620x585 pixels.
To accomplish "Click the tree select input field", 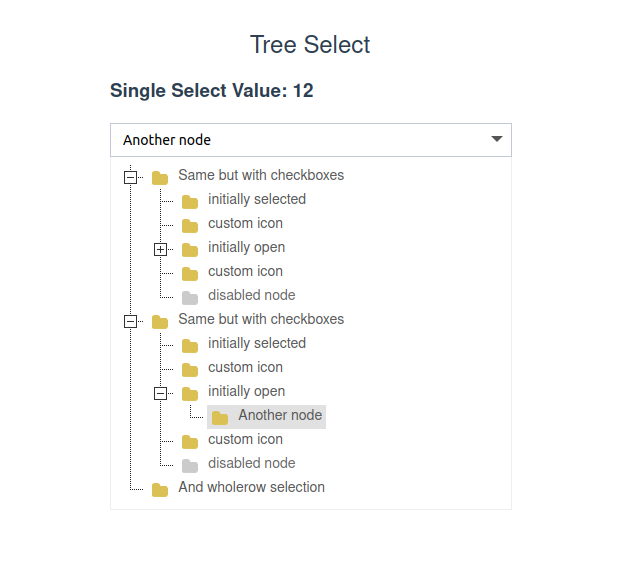I will pyautogui.click(x=300, y=140).
